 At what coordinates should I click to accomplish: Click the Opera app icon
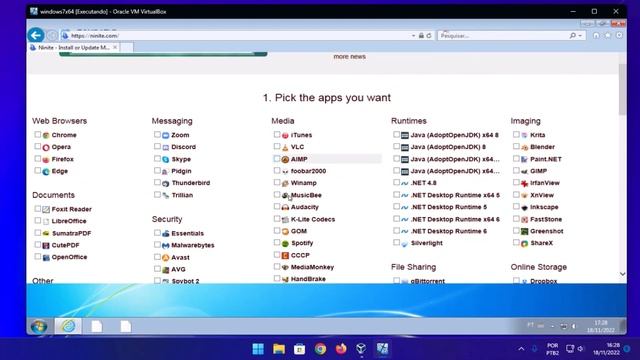coord(46,147)
